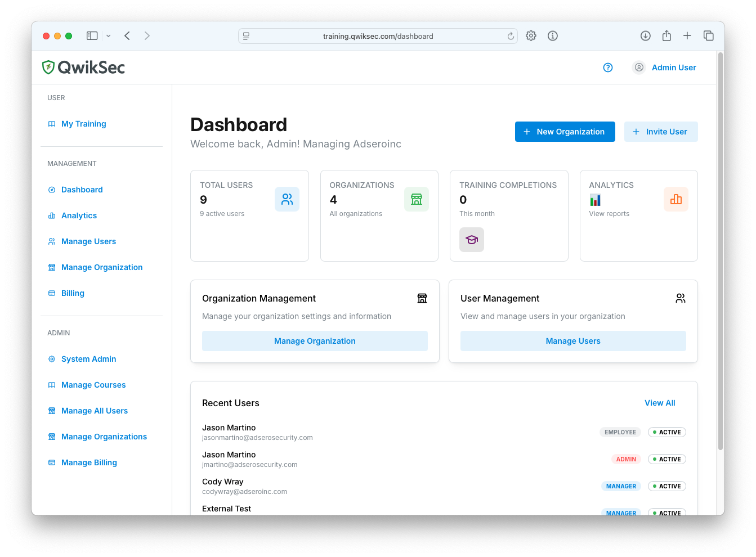This screenshot has height=557, width=756.
Task: Click ACTIVE status on ADMIN row
Action: pos(667,459)
